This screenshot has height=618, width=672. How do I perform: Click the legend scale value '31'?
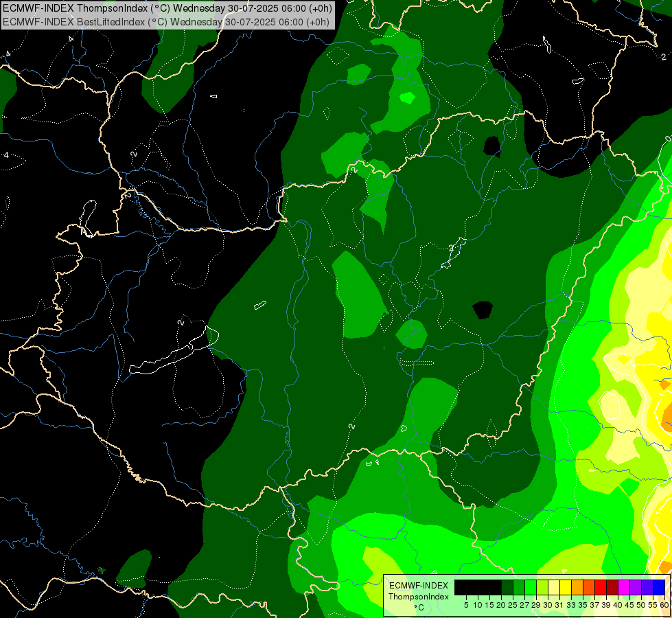click(559, 605)
